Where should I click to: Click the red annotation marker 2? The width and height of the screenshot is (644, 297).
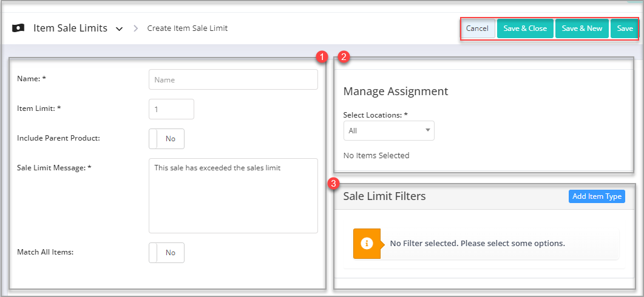pyautogui.click(x=344, y=57)
